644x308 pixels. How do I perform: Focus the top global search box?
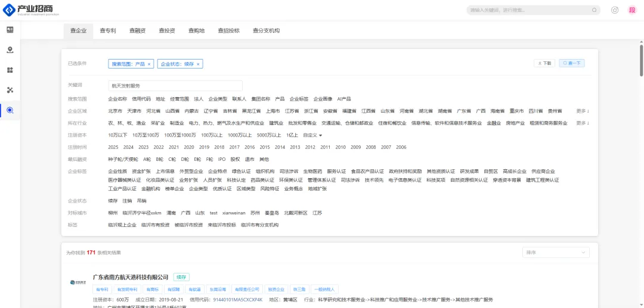533,10
